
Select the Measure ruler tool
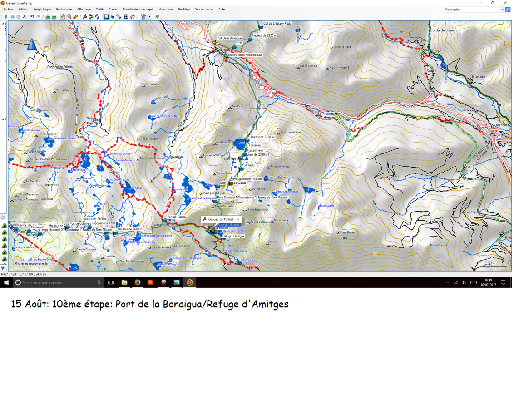coord(75,16)
